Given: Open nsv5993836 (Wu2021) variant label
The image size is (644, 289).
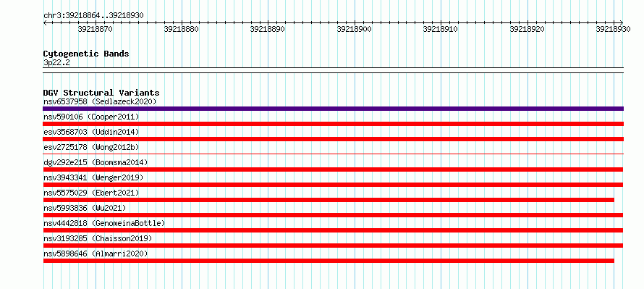Looking at the screenshot, I should pos(85,208).
